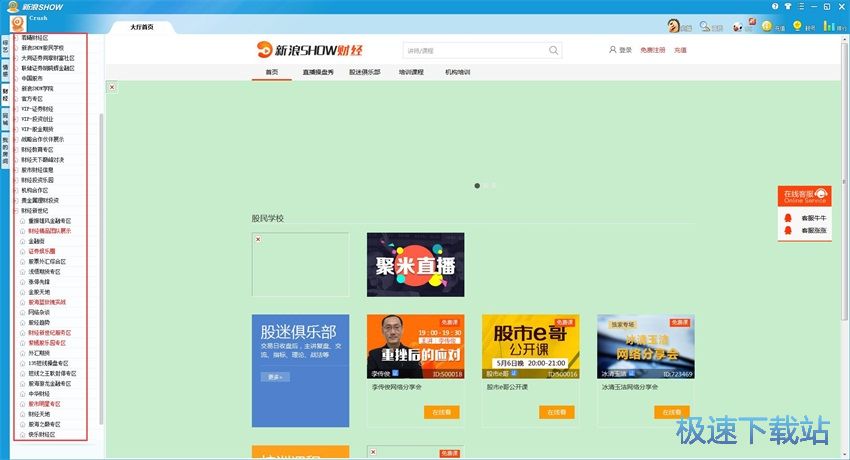
Task: Click 在线看 button under 李传俊网络分享会
Action: click(x=441, y=412)
